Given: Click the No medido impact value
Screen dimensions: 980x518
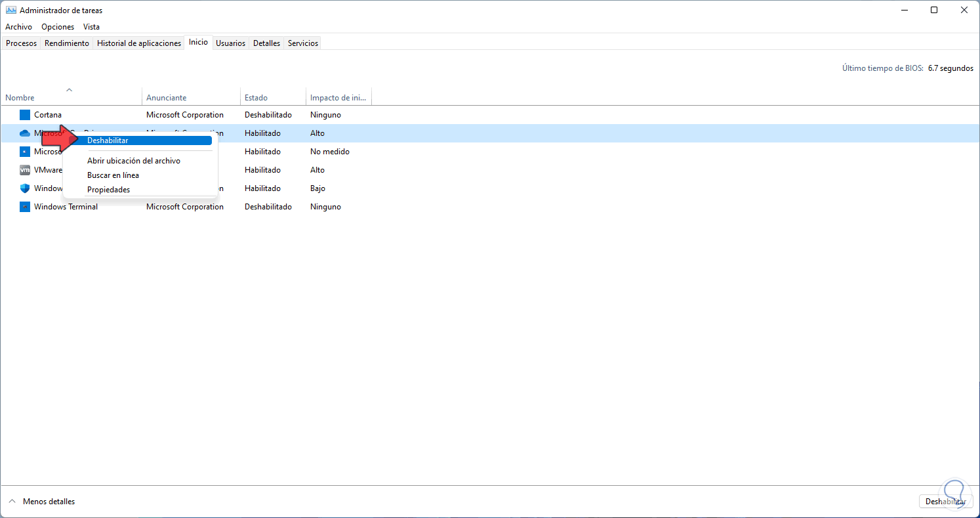Looking at the screenshot, I should click(330, 152).
